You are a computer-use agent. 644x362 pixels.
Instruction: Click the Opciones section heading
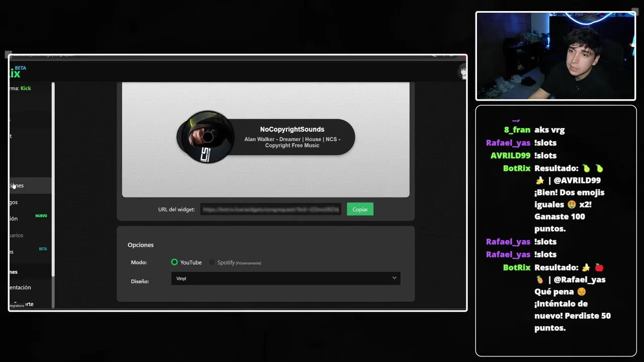click(x=140, y=245)
